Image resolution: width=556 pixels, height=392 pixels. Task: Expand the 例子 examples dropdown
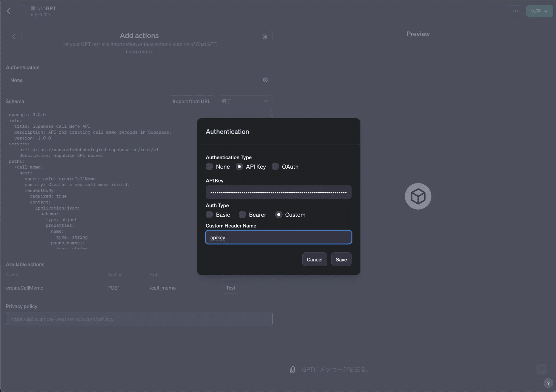(244, 101)
